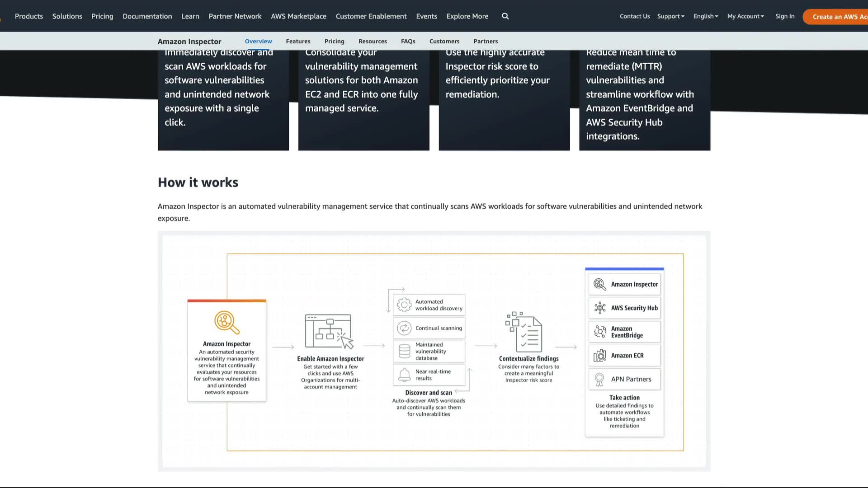Click the Amazon ECR icon

click(600, 356)
